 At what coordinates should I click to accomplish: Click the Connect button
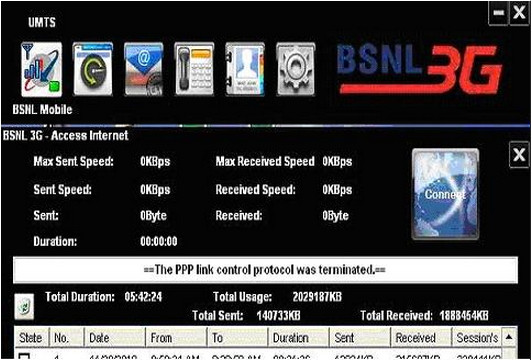[445, 194]
